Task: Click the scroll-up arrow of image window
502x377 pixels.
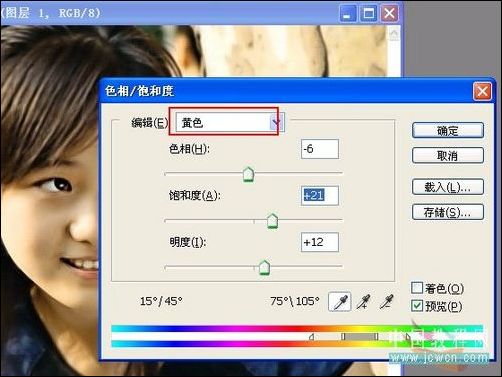Action: (x=394, y=34)
